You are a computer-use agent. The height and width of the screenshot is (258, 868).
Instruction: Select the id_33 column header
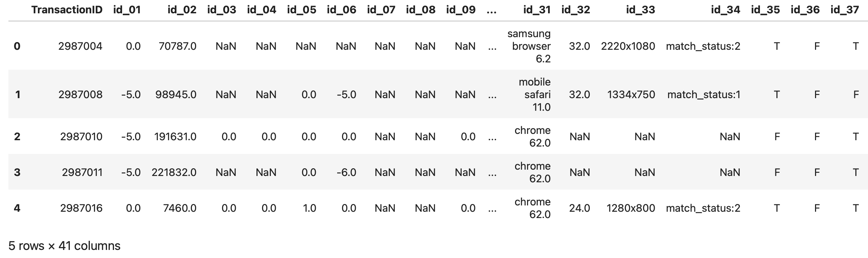click(640, 10)
